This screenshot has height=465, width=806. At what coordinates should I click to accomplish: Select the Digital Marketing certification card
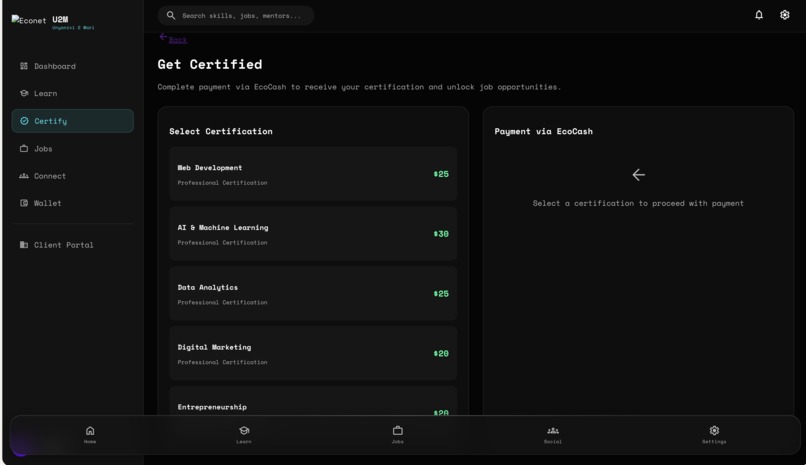[313, 354]
